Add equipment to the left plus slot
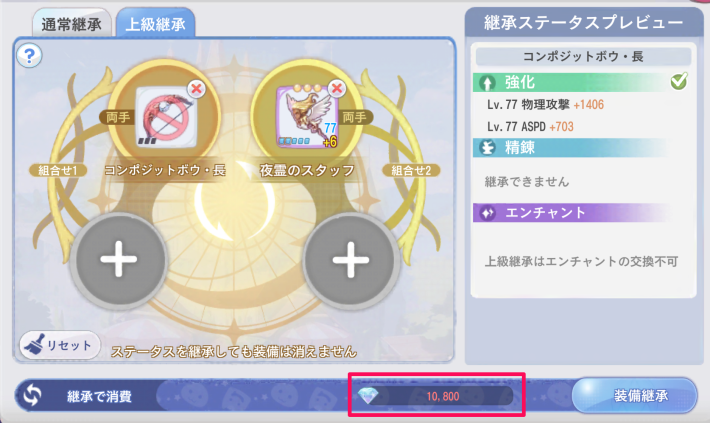 click(x=119, y=259)
